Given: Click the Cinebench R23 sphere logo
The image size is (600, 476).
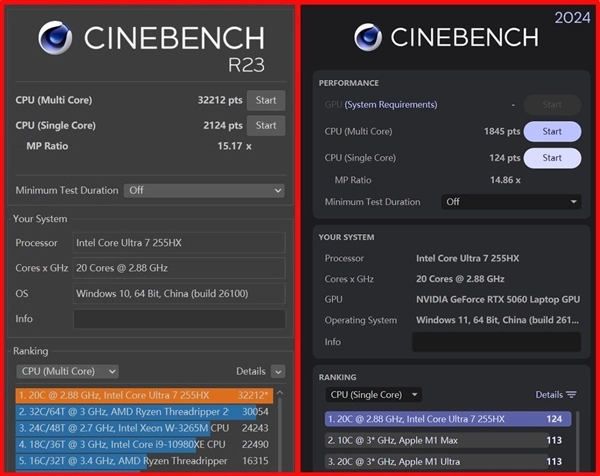Looking at the screenshot, I should [56, 37].
